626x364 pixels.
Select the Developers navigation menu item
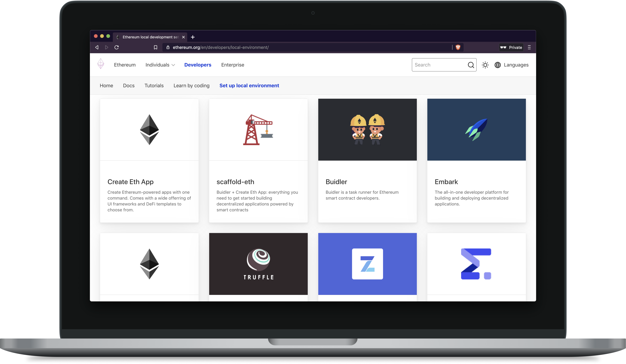[x=197, y=65]
